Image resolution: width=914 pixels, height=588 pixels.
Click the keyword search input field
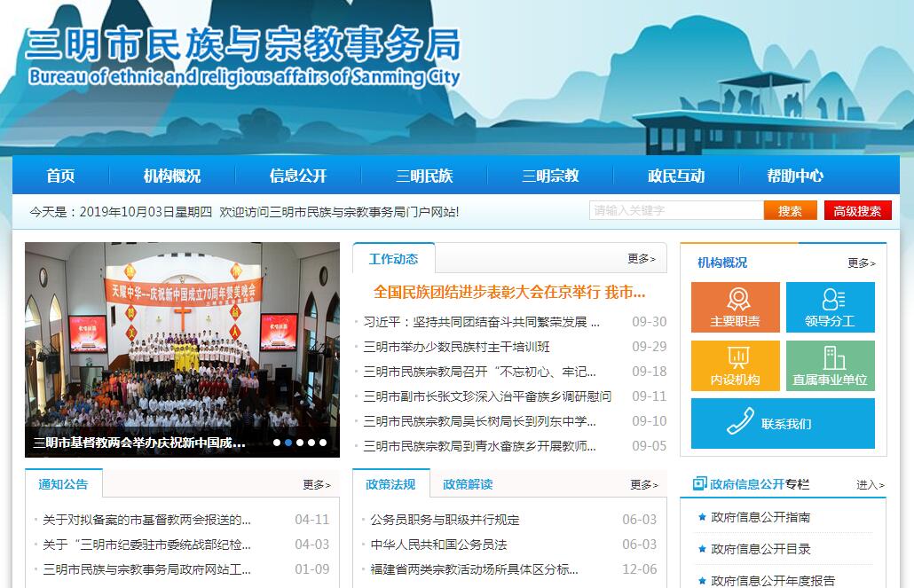(675, 210)
